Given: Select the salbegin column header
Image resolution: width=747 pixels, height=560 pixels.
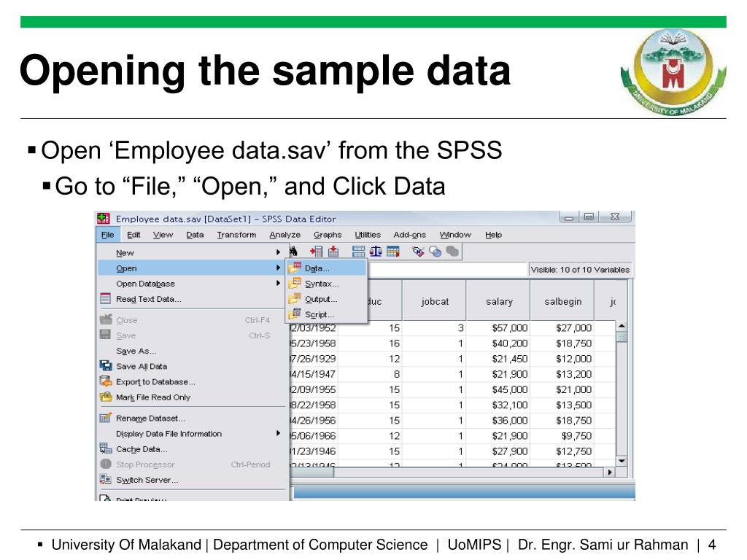Looking at the screenshot, I should click(562, 301).
